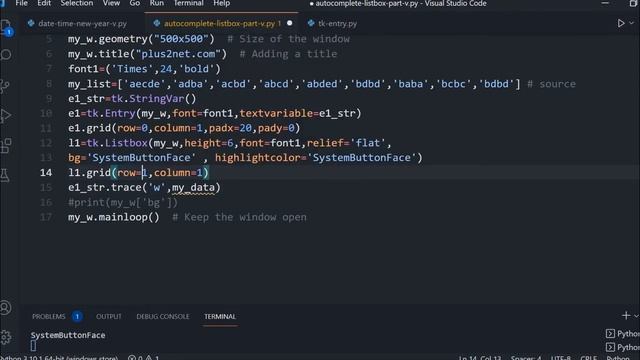The image size is (640, 360).
Task: Click 'font1=' on line 7
Action: pos(87,69)
